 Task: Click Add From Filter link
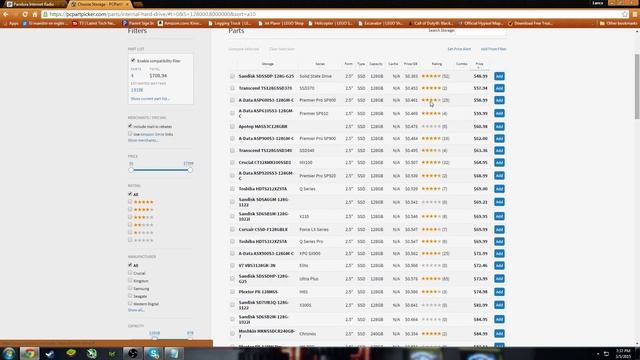pyautogui.click(x=493, y=49)
